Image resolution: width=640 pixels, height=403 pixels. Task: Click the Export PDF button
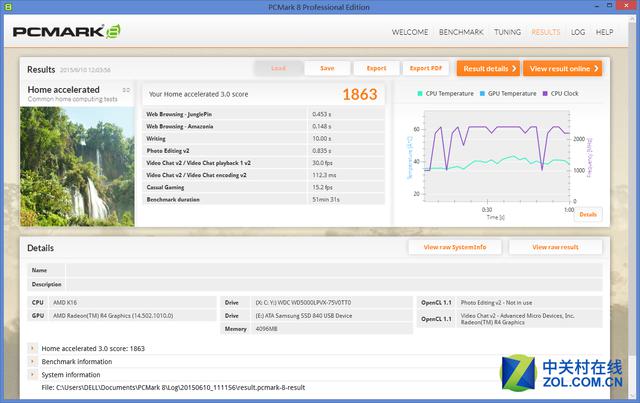[x=426, y=68]
